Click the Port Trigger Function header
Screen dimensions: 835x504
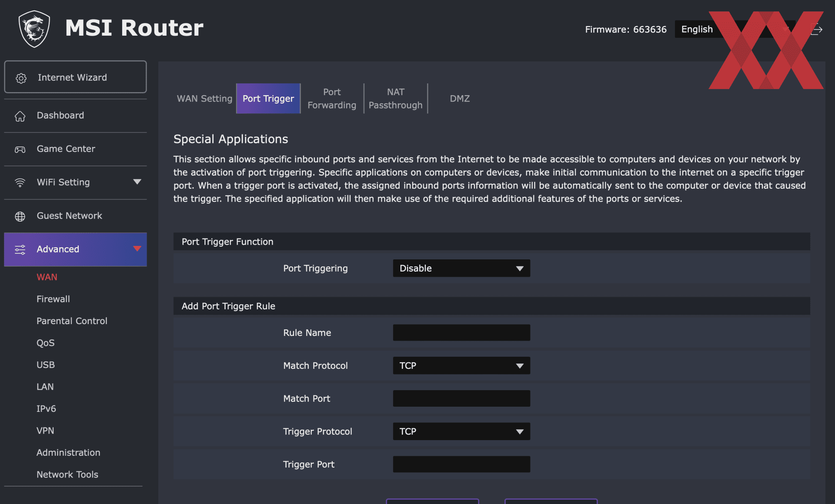pyautogui.click(x=491, y=242)
